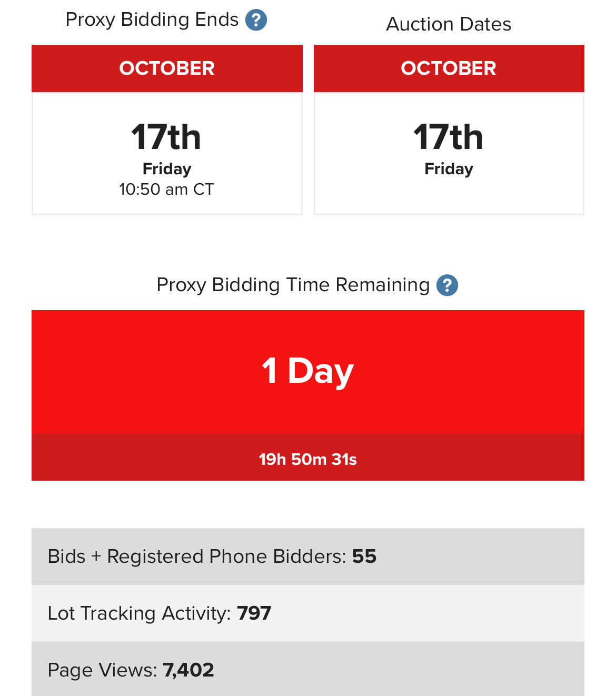Click help icon beside Proxy Bidding Ends

[256, 20]
